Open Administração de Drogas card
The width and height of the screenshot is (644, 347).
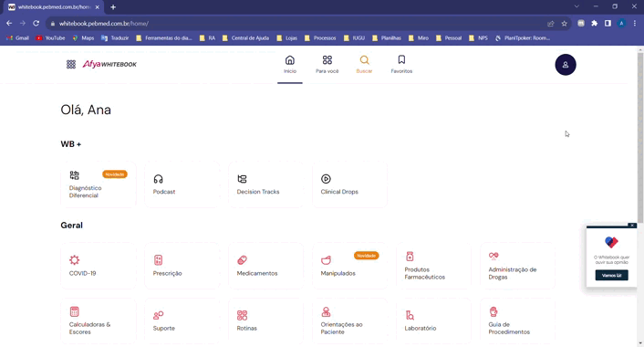click(517, 266)
